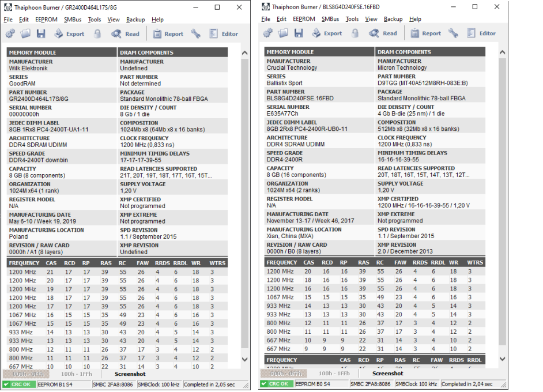Open Report in the GR2400D464L17S/8G window
This screenshot has height=392, width=543.
tap(168, 34)
